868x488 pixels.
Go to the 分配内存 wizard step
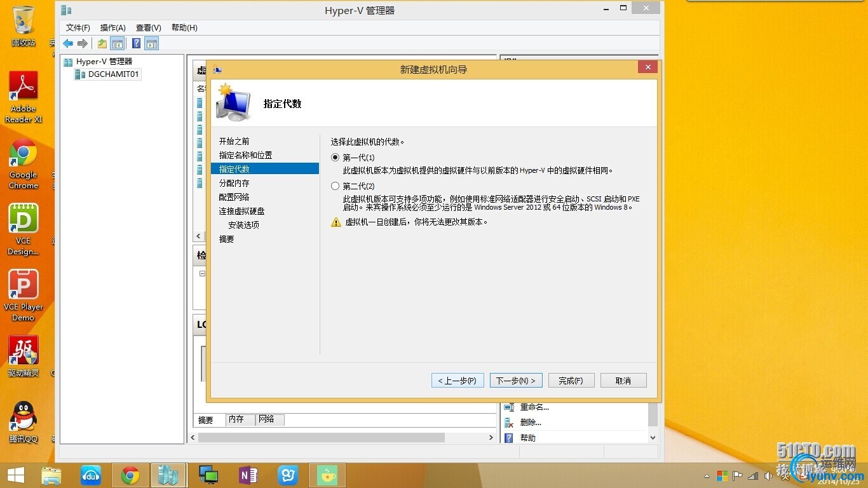tap(234, 183)
